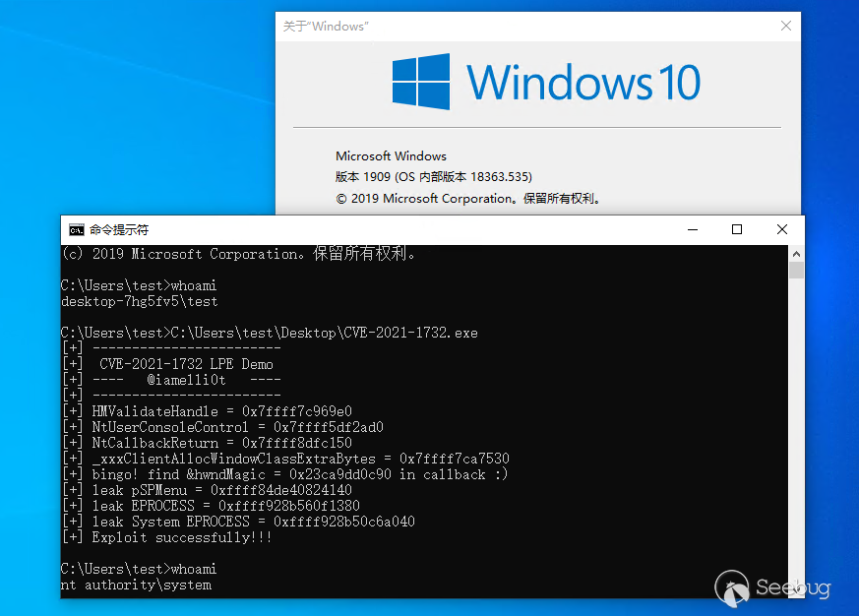This screenshot has height=616, width=859.
Task: Click the CVE-2021-1732.exe command line
Action: click(x=269, y=333)
